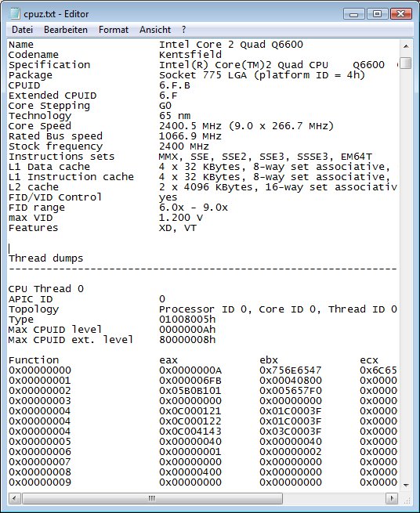This screenshot has height=513, width=420.
Task: Click the FID/VID Control value 'yes'
Action: tap(168, 197)
